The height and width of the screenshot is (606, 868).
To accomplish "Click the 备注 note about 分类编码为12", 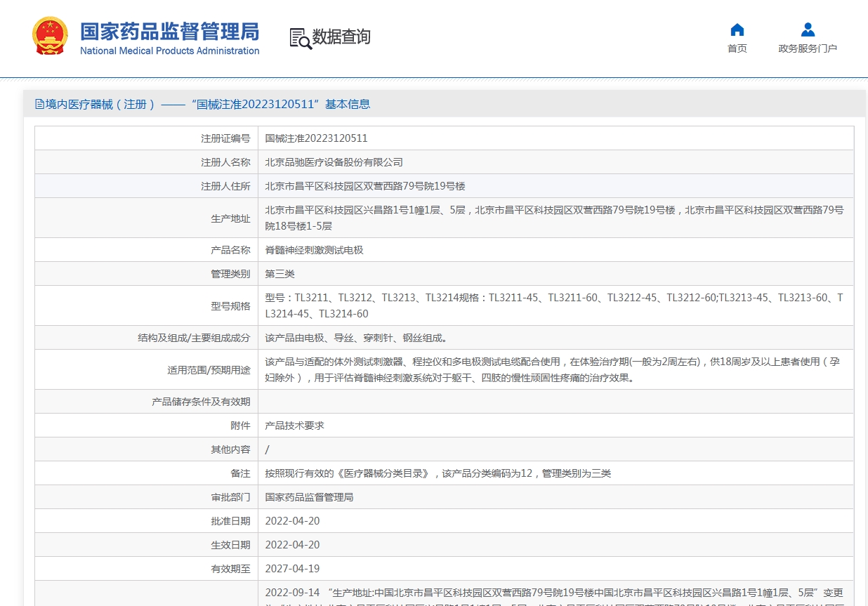I will click(438, 473).
